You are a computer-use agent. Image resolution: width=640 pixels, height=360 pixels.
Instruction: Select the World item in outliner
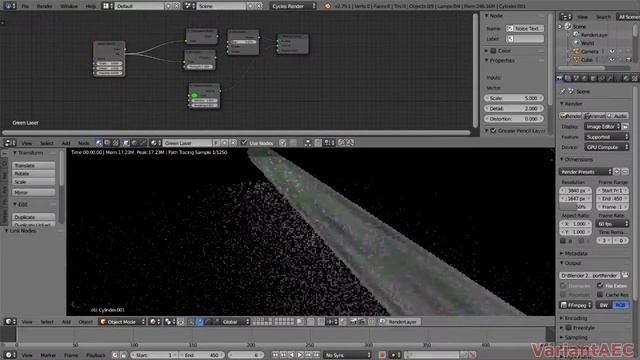pos(588,43)
